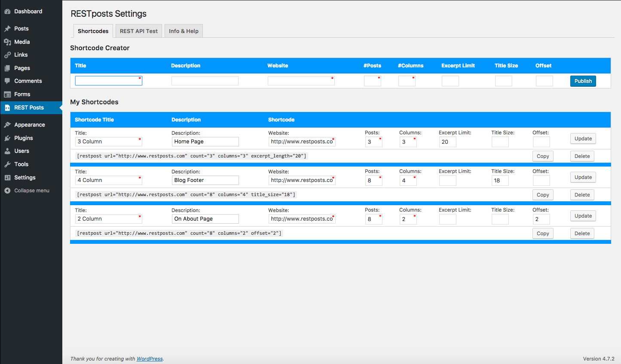Focus the creator Description field

pos(205,81)
